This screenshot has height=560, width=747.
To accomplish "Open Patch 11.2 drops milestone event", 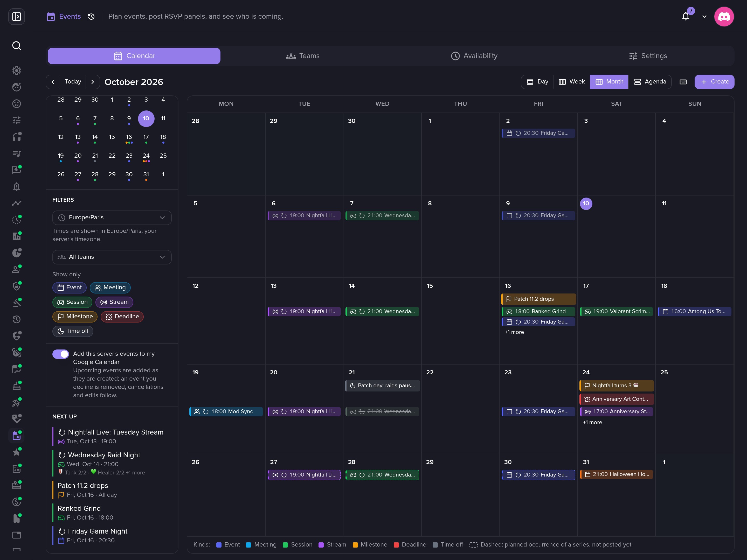I will [x=539, y=299].
